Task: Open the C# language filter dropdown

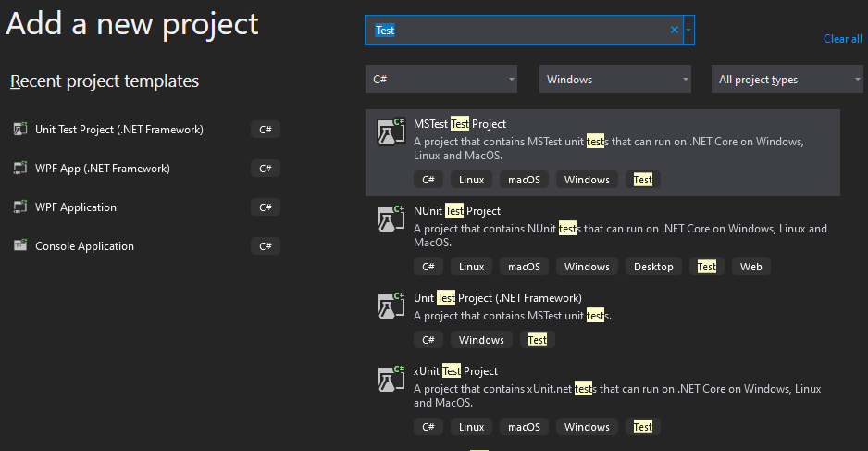Action: [x=441, y=80]
